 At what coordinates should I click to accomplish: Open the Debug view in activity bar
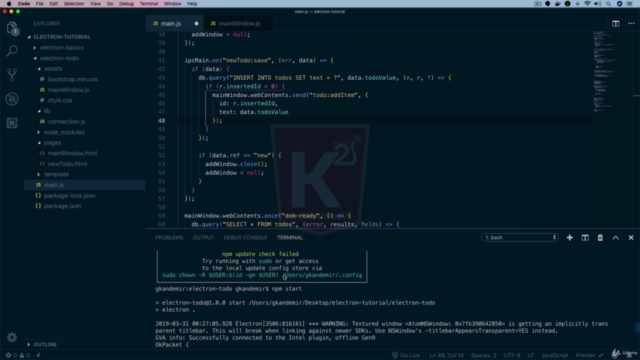click(12, 99)
